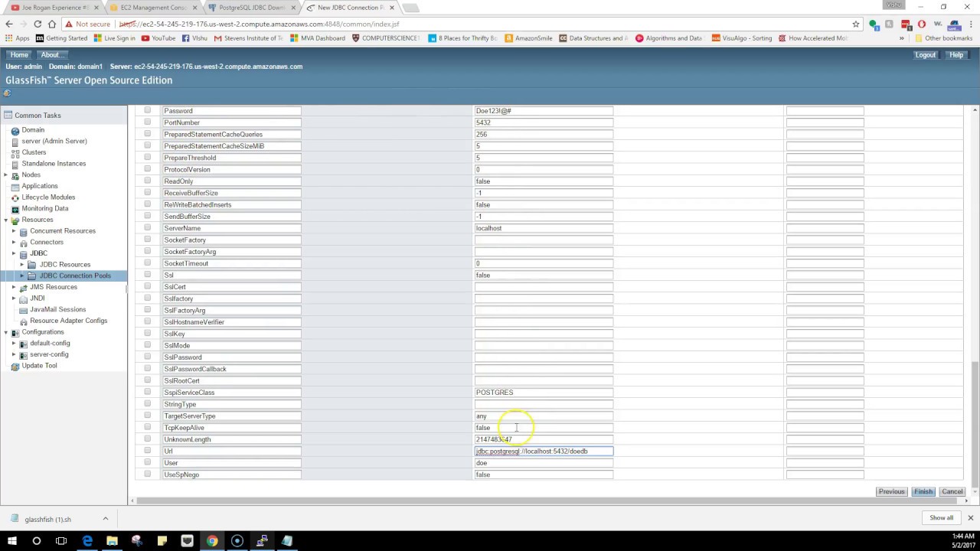Screen dimensions: 980x551
Task: Open File Explorer from the taskbar
Action: coord(112,540)
